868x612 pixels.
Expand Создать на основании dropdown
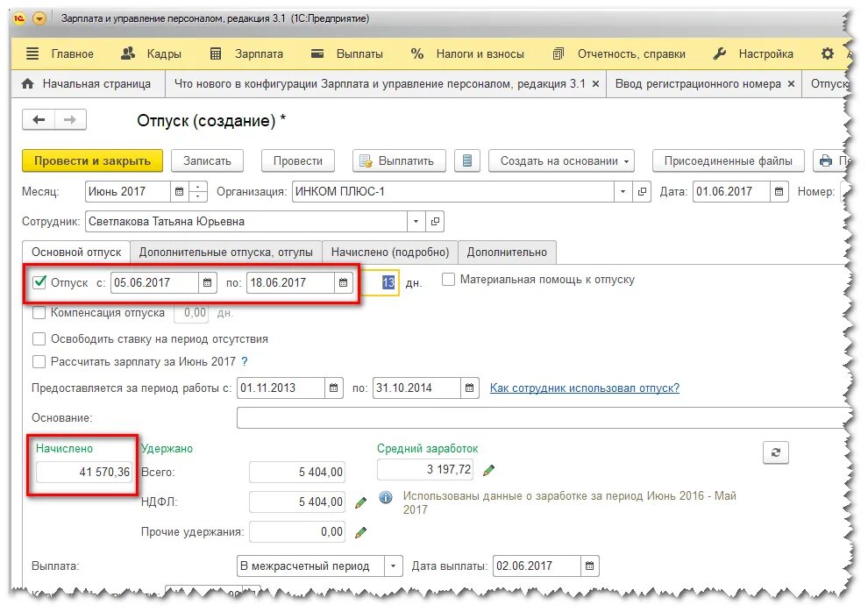[561, 160]
